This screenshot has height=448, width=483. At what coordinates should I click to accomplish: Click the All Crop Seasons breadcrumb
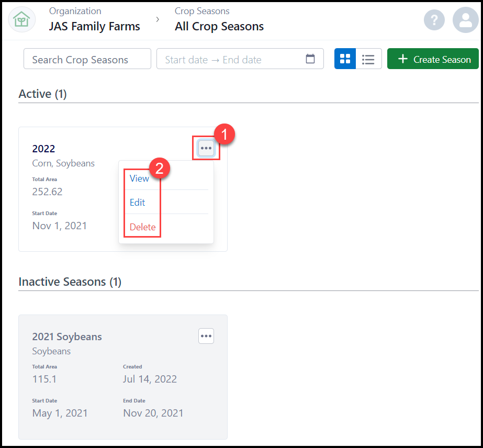point(219,26)
